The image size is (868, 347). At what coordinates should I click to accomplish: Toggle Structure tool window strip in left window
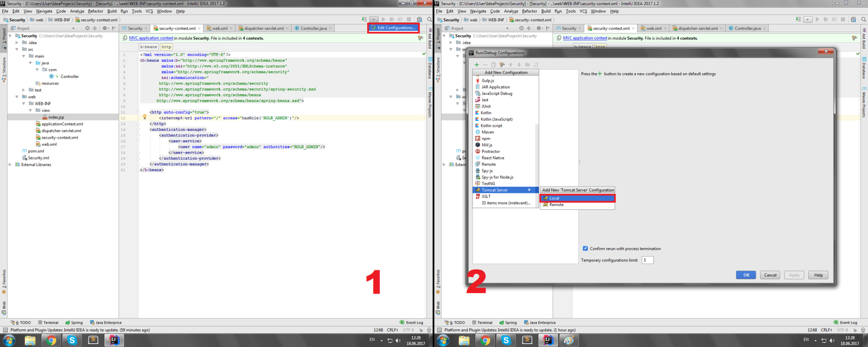[x=4, y=69]
